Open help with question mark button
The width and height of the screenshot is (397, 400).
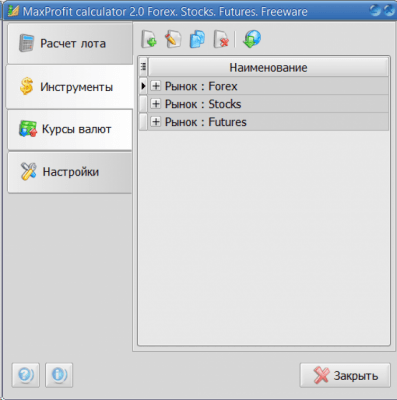26,375
